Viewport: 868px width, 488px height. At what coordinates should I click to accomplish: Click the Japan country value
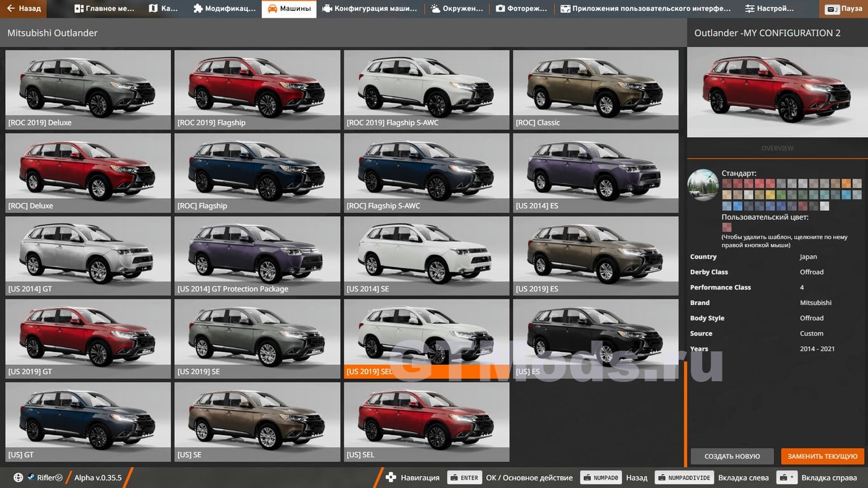[x=808, y=257]
